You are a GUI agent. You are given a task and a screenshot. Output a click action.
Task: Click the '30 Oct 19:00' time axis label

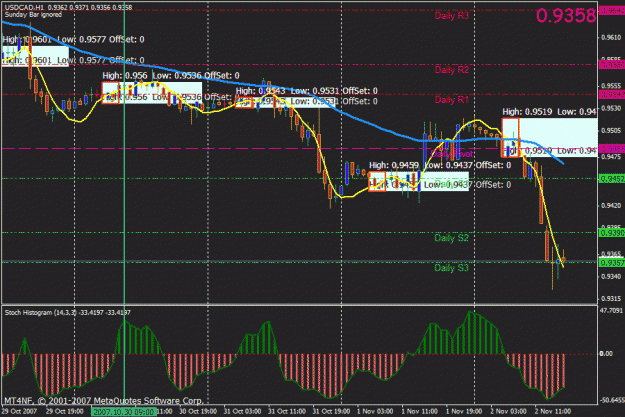(198, 411)
